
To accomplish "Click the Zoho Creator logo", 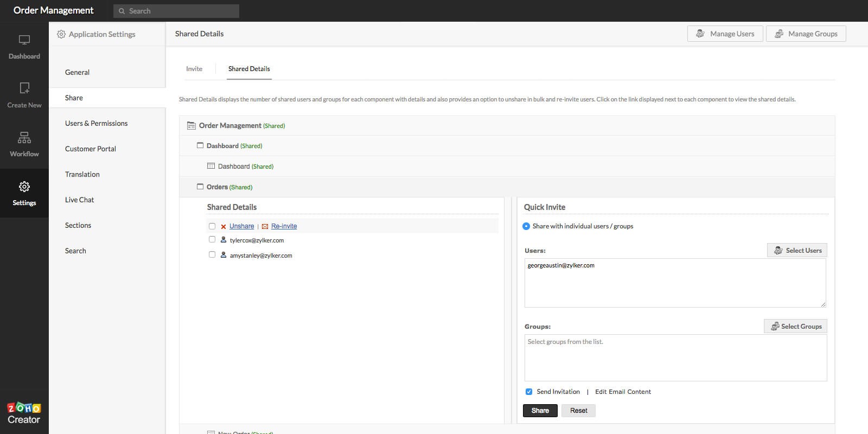I will (x=24, y=413).
